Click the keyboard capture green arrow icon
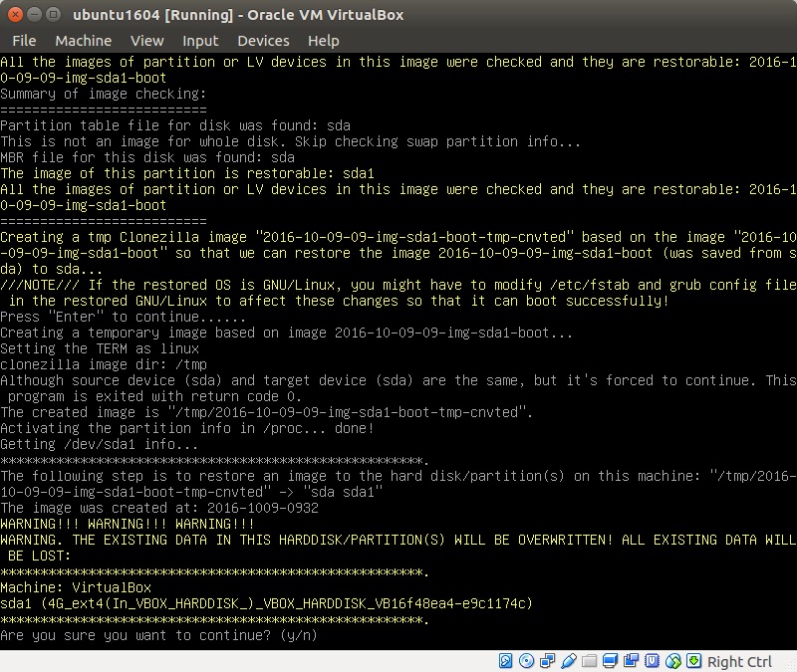Viewport: 797px width, 672px height. tap(694, 661)
